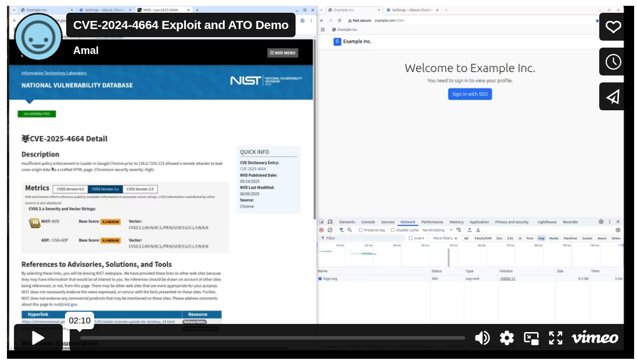
Task: Click the Sign in with SSO button
Action: tap(470, 94)
